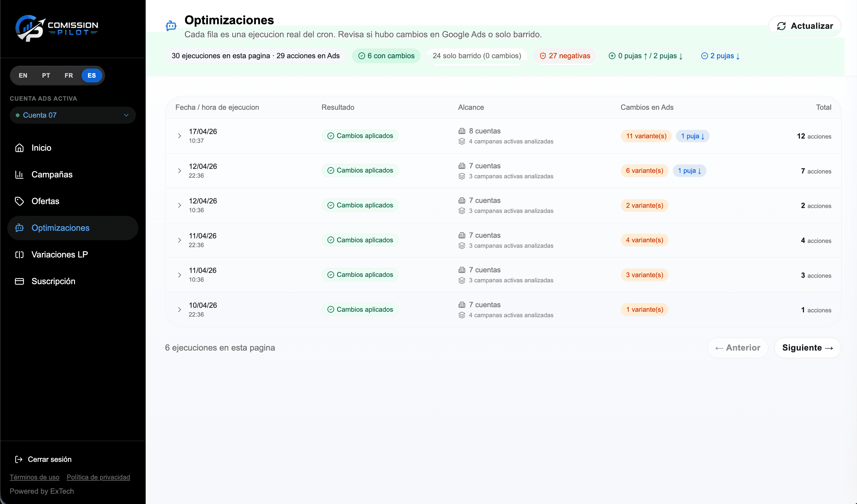857x504 pixels.
Task: Click the '11 variante(s)' badge
Action: pyautogui.click(x=645, y=136)
